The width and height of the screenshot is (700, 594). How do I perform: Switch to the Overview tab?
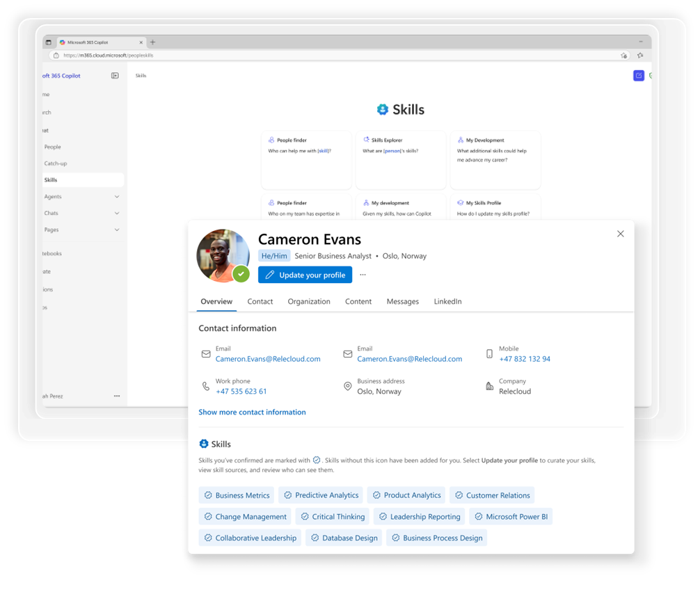(x=216, y=302)
